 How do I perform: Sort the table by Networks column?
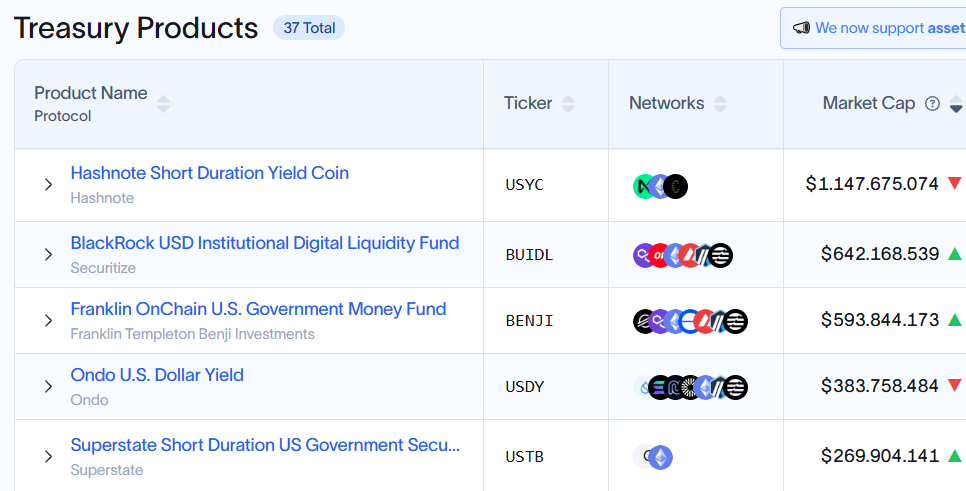pyautogui.click(x=720, y=103)
